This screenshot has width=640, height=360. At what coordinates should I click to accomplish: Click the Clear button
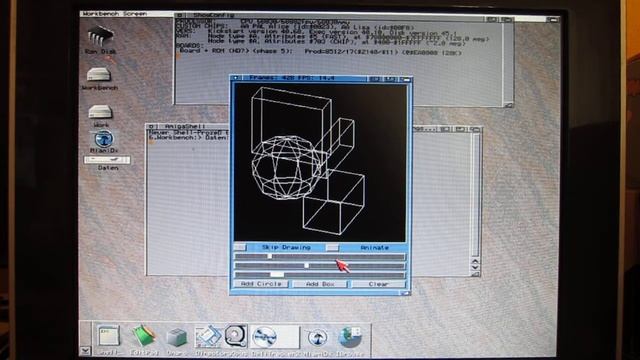point(378,284)
